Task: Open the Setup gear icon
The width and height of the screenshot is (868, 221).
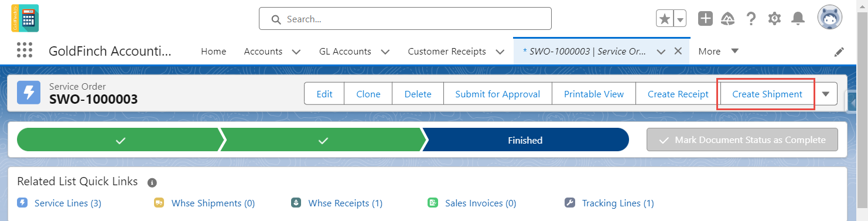Action: tap(774, 19)
